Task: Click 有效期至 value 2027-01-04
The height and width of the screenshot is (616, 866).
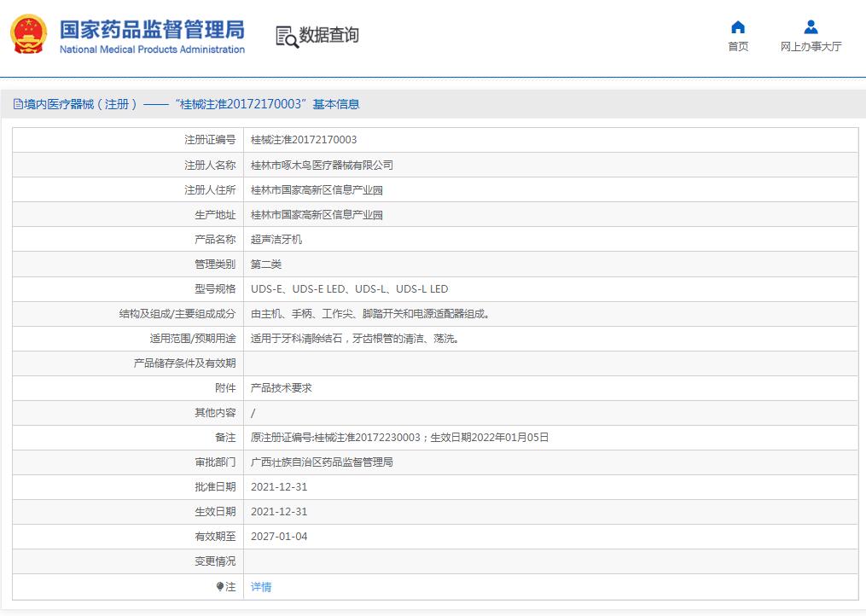Action: coord(279,537)
